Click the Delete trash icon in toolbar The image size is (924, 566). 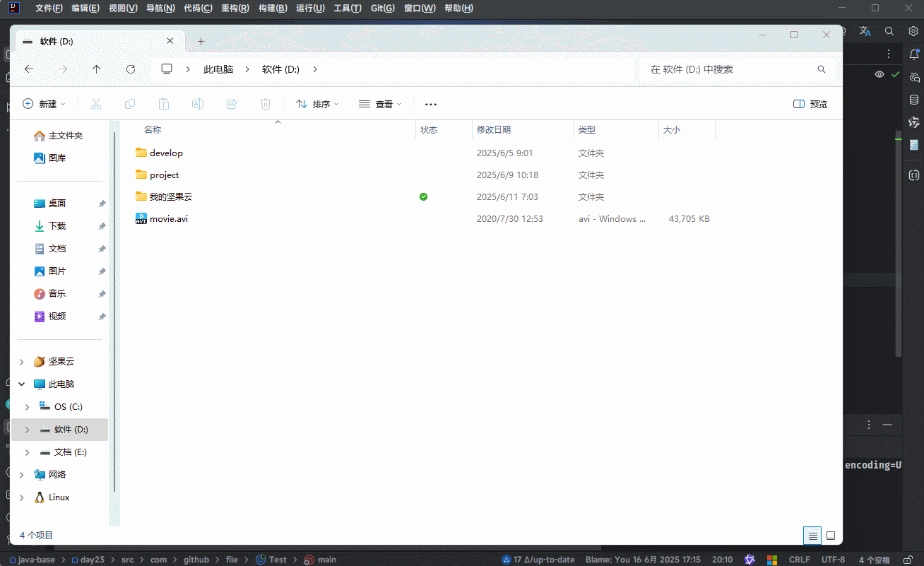[x=266, y=104]
